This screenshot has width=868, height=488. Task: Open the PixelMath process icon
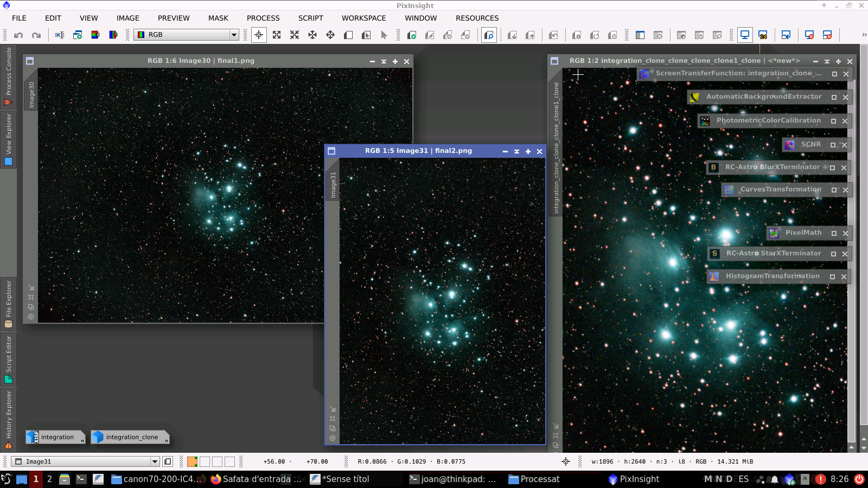tap(803, 233)
